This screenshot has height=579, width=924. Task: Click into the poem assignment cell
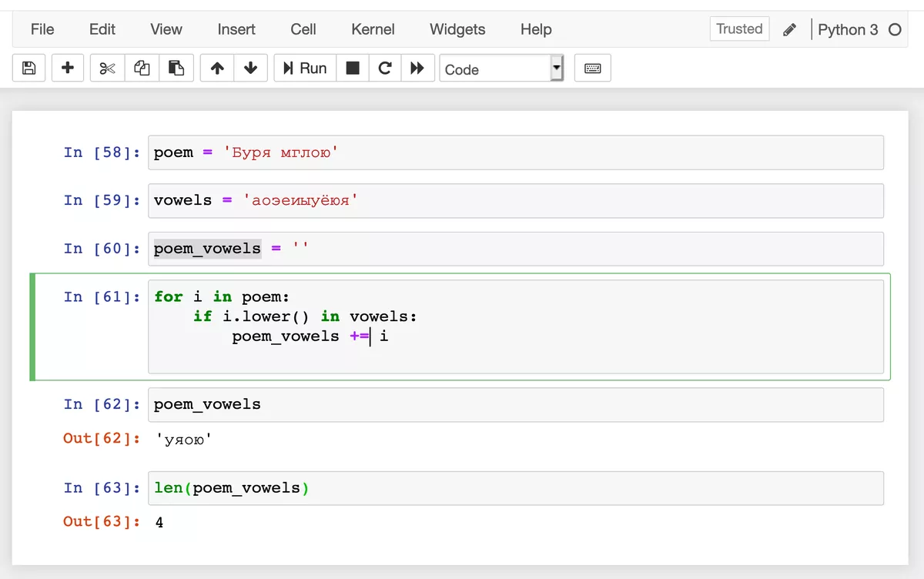[x=516, y=152]
